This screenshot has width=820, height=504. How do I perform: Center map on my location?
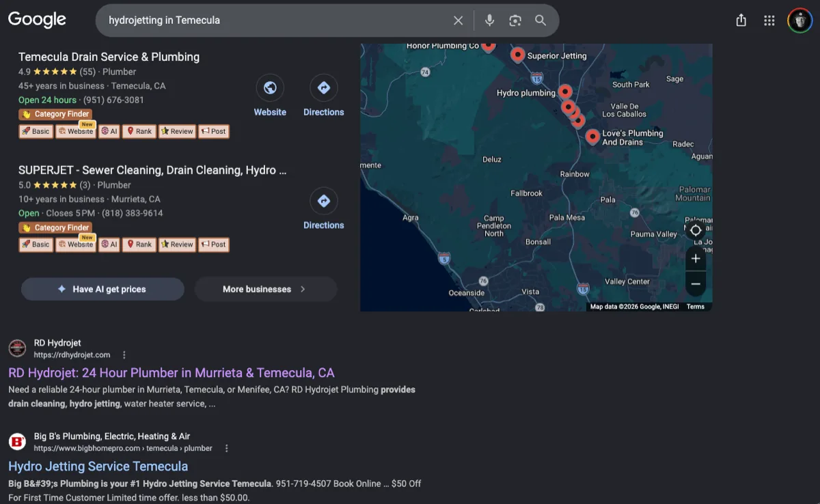696,230
